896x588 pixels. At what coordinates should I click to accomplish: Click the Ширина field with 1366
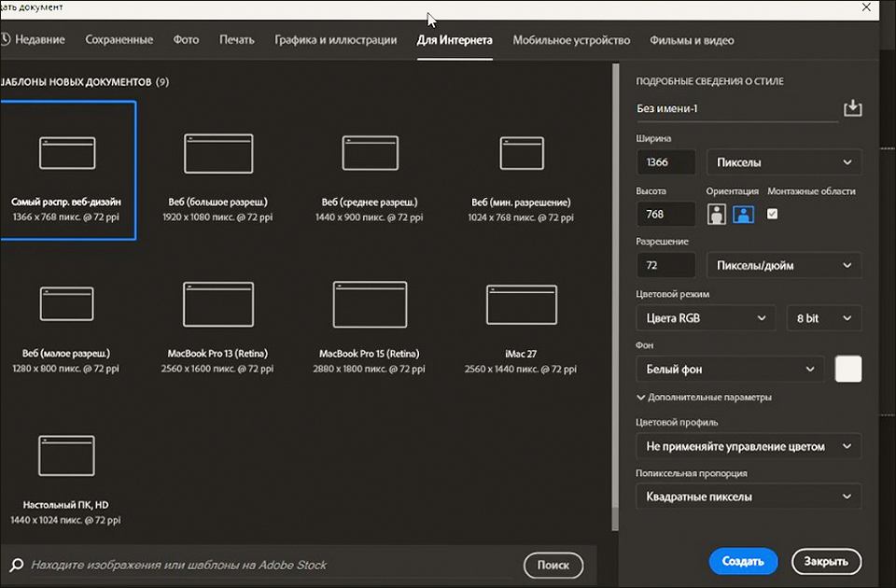[x=665, y=162]
